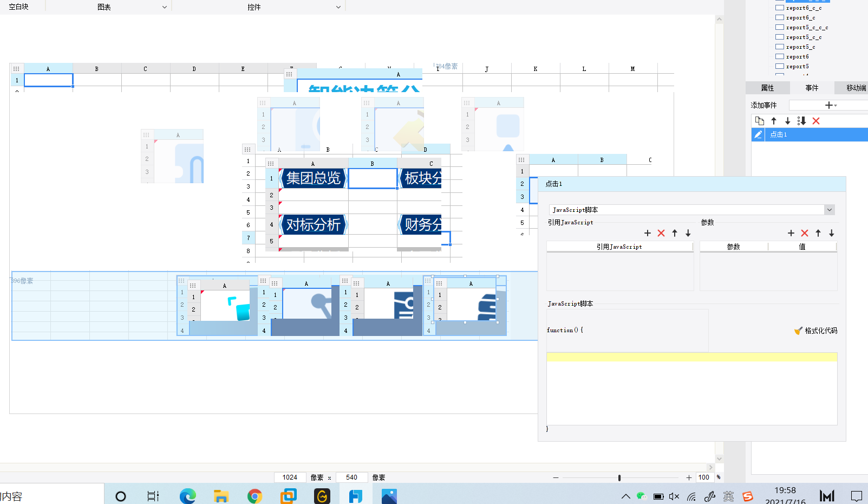Viewport: 868px width, 504px height.
Task: Click the muted volume tray icon
Action: coord(674,496)
